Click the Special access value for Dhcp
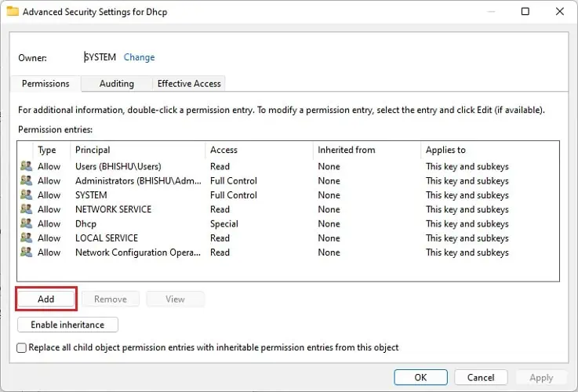Screen dimensions: 578x392 (x=224, y=224)
